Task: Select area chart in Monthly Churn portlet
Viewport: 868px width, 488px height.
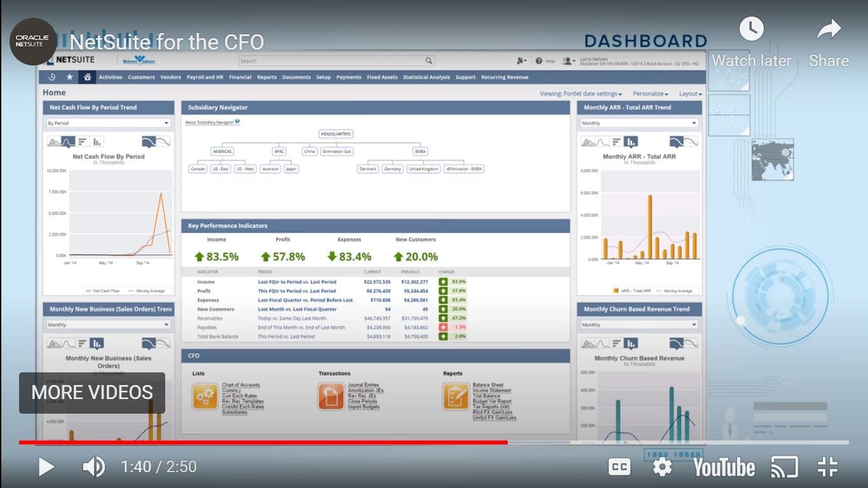Action: pos(588,344)
